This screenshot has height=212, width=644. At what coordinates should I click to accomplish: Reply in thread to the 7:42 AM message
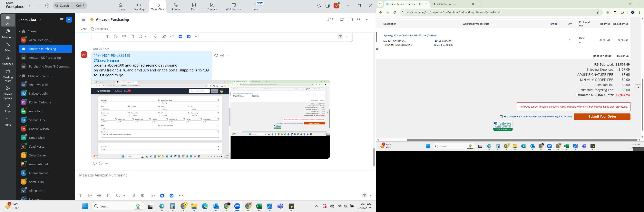click(216, 56)
